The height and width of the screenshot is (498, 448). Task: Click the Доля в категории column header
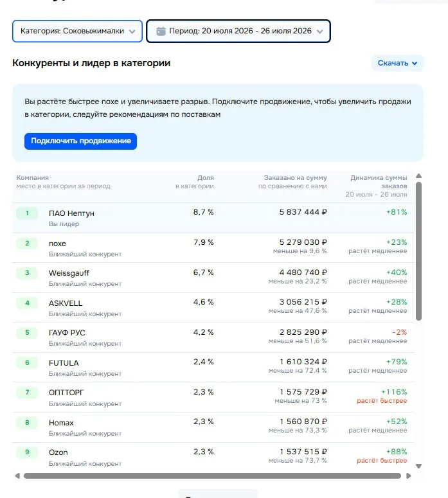coord(195,182)
